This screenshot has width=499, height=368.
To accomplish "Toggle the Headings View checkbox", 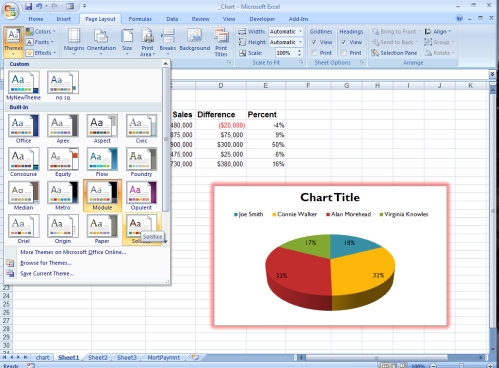I will 344,42.
